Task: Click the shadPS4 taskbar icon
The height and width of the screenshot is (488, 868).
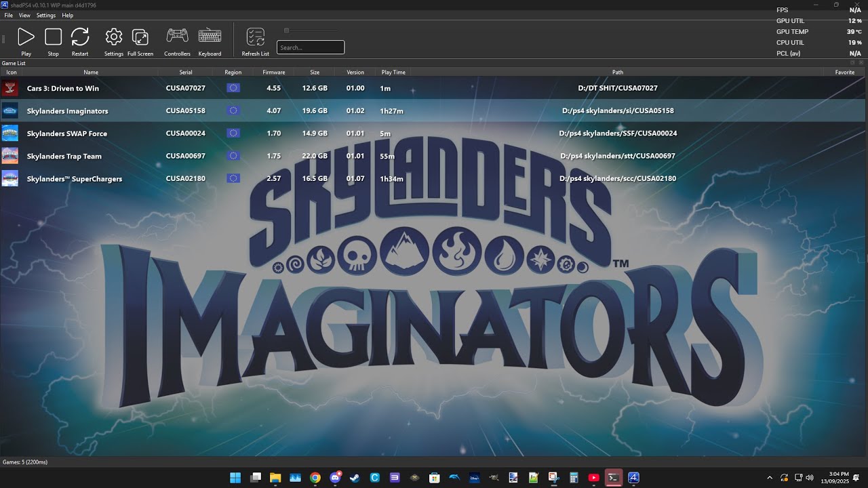Action: 633,478
